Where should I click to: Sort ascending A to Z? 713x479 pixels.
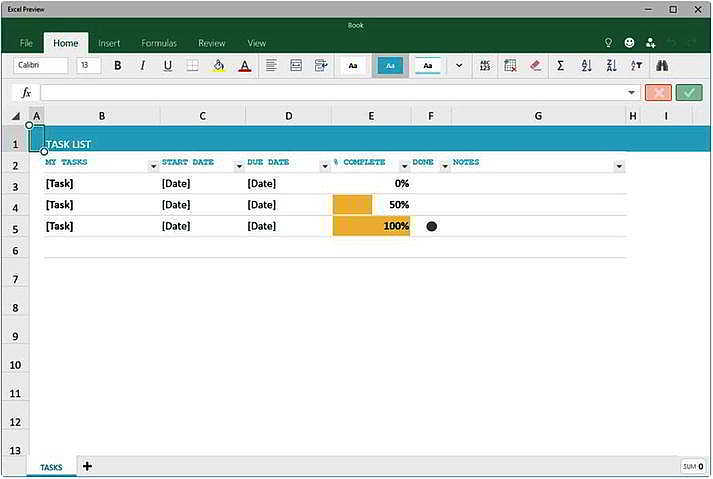click(586, 66)
